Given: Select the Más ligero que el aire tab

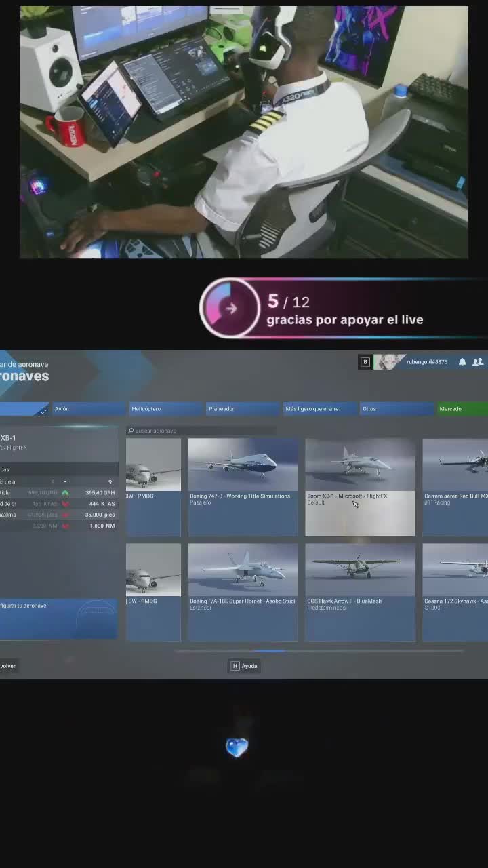Looking at the screenshot, I should 320,409.
